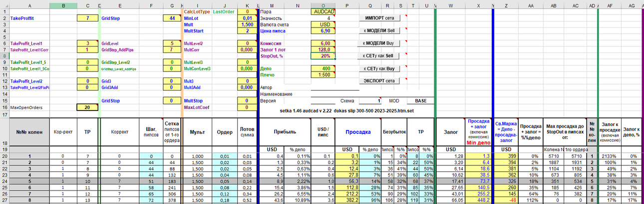
Task: Click the Мульт table header
Action: point(197,132)
